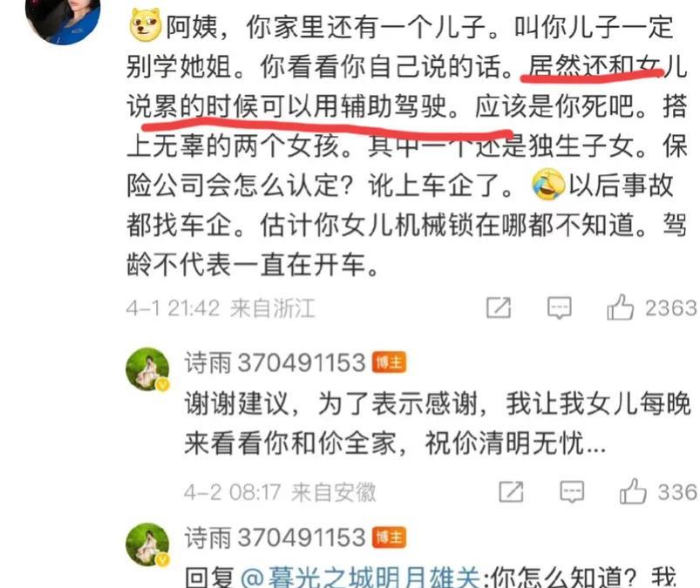Tap the 2363 like count number
Viewport: 700px width, 588px height.
[x=671, y=308]
